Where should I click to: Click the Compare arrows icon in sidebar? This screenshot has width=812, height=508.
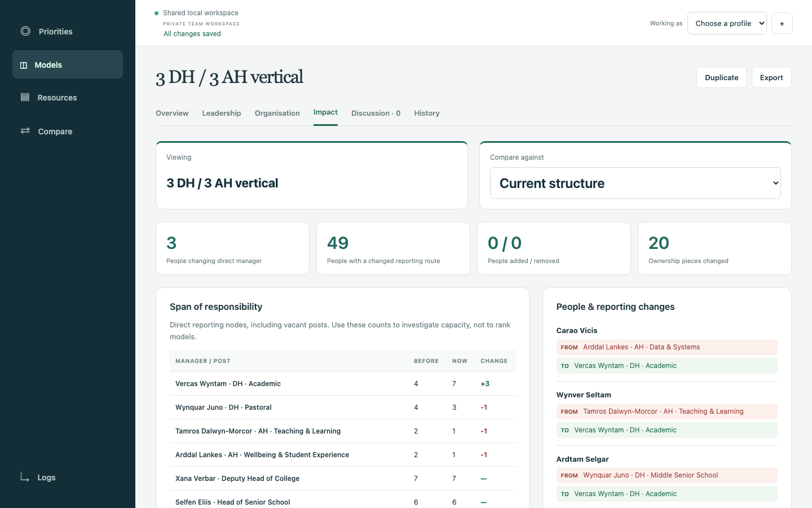[25, 131]
